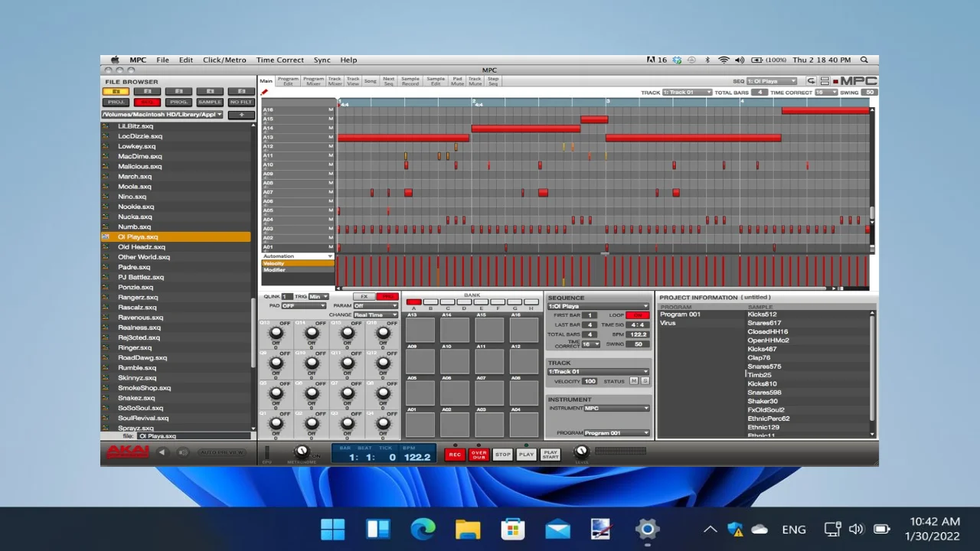This screenshot has width=980, height=551.
Task: Open Microsoft Store from taskbar
Action: pos(513,529)
